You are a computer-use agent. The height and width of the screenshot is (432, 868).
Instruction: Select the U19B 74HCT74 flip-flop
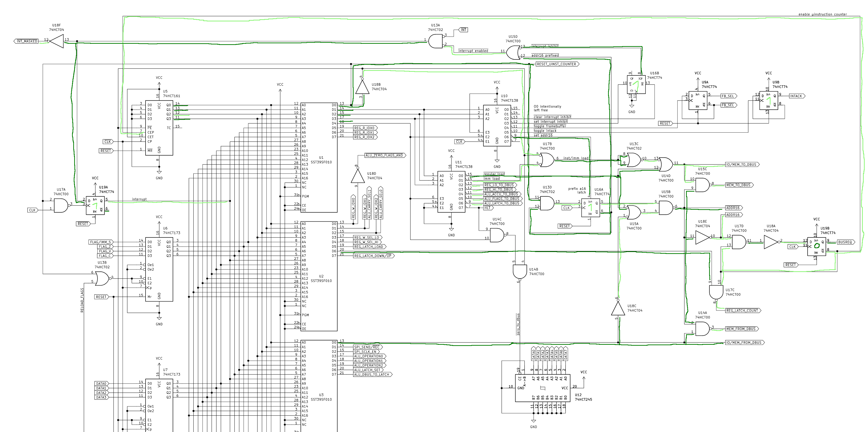click(x=816, y=246)
